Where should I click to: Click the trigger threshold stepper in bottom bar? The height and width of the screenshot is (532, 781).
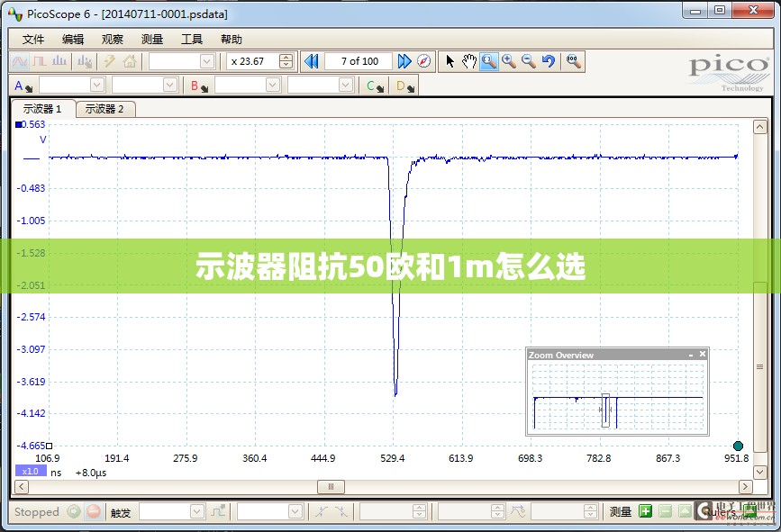click(420, 511)
